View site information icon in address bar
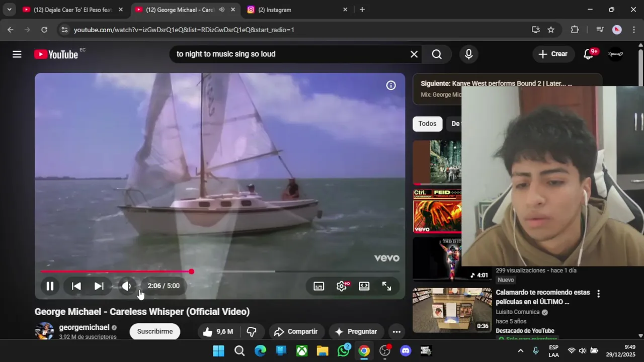644x362 pixels. click(64, 30)
